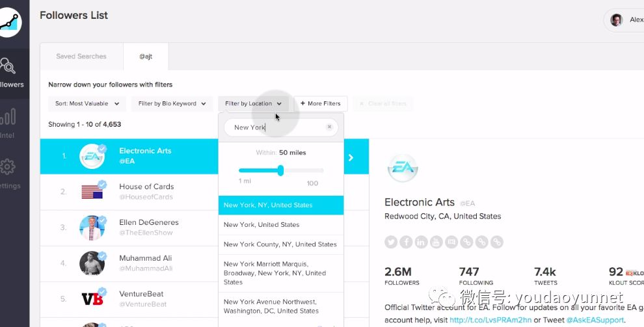Click the large EA logo in details panel

[x=403, y=168]
